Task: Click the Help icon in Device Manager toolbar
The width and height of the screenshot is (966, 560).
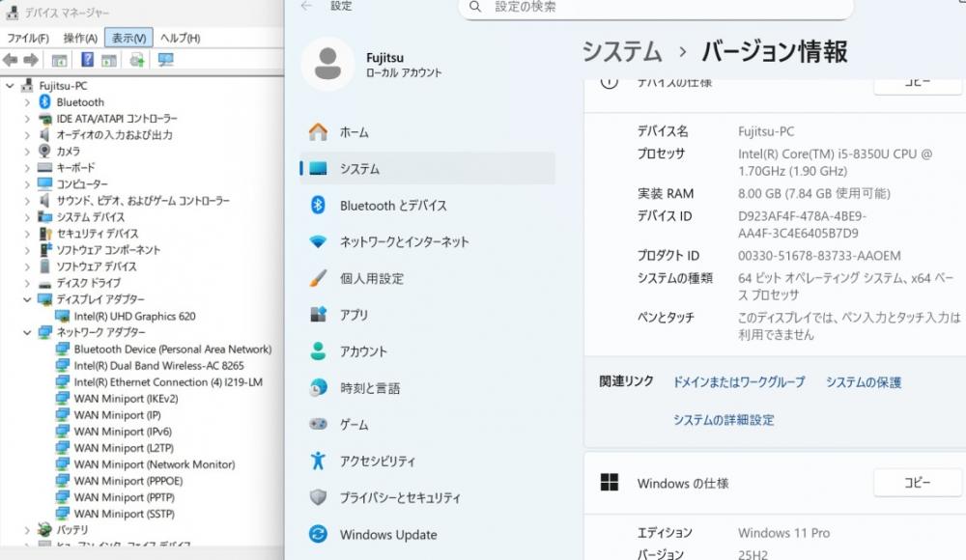Action: (x=88, y=60)
